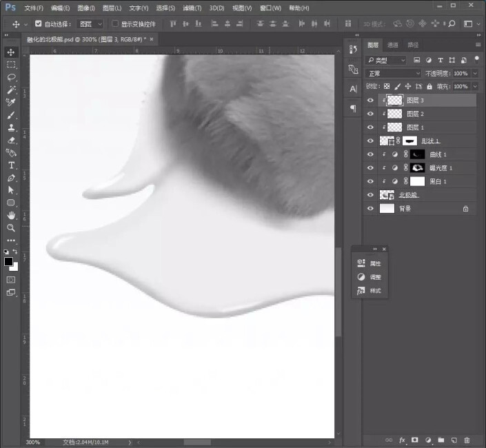Click the foreground black color swatch

[9, 262]
